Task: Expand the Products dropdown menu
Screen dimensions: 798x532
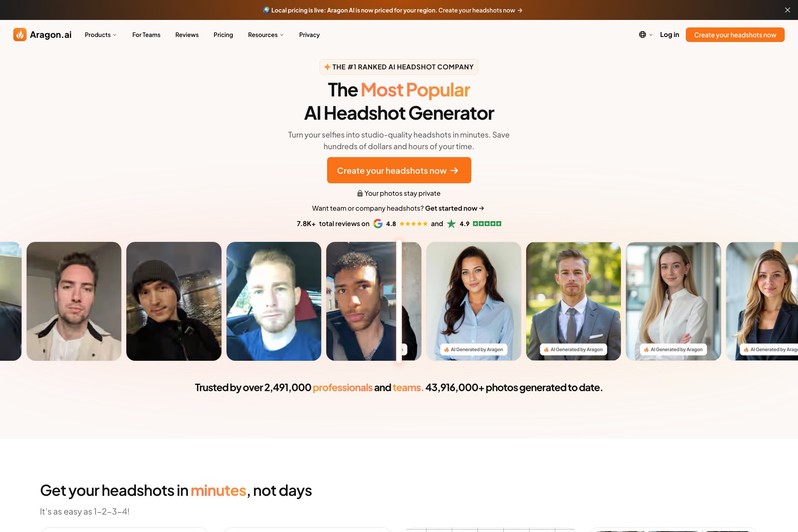Action: 101,35
